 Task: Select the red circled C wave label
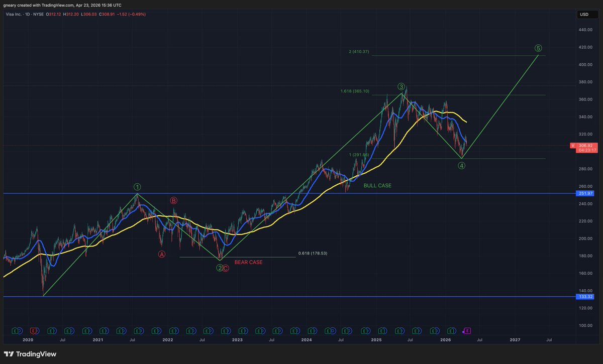pyautogui.click(x=226, y=268)
